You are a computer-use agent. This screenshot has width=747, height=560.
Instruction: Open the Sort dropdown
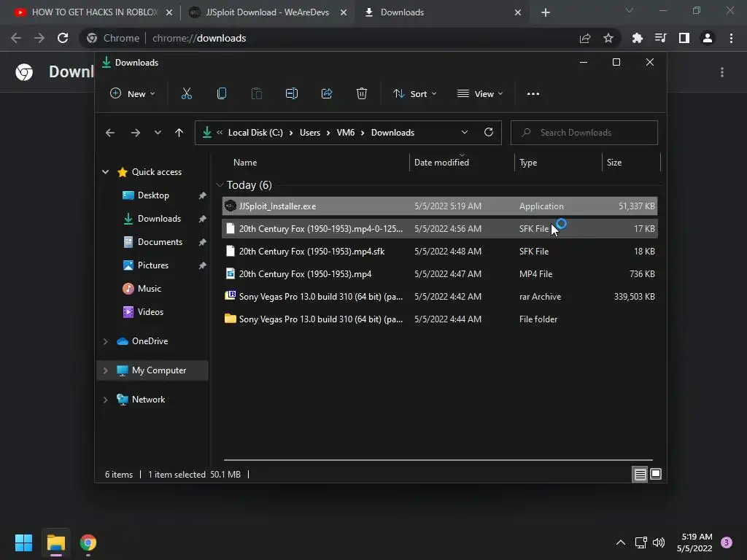pos(415,94)
